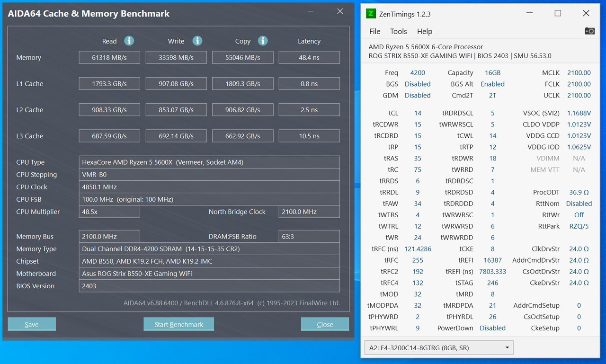Viewport: 606px width, 364px height.
Task: Click the tRAS value 35
Action: [x=418, y=159]
